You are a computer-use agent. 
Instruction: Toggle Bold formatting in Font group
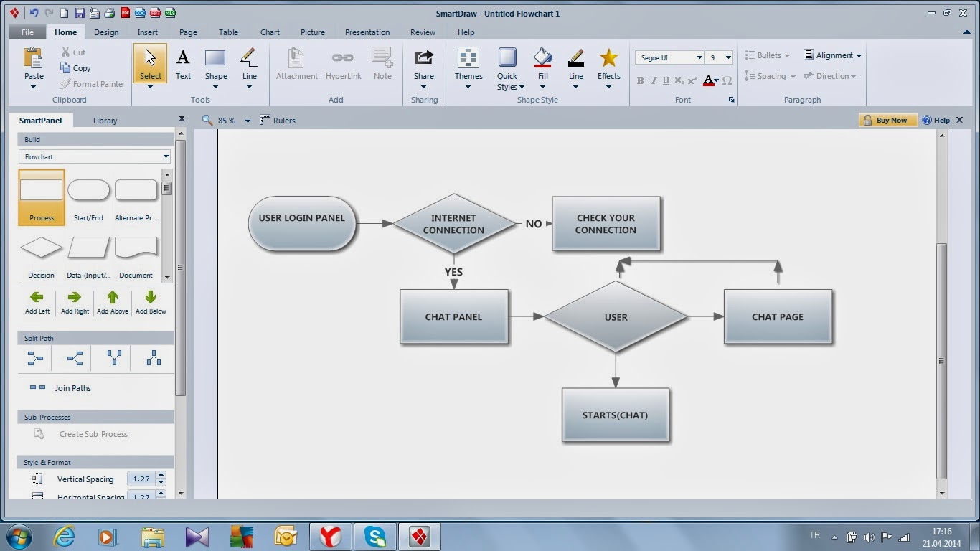click(x=640, y=81)
